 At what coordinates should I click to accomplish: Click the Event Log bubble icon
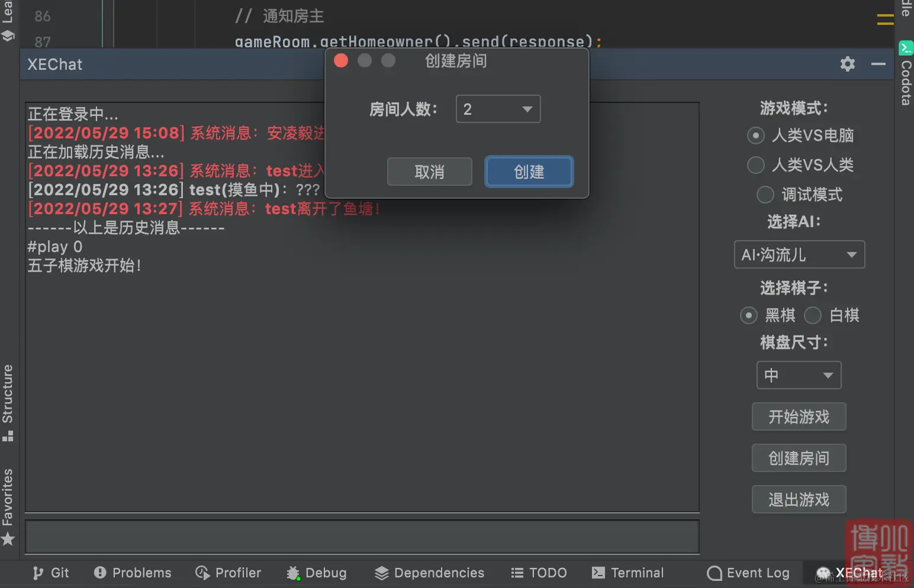(x=715, y=573)
